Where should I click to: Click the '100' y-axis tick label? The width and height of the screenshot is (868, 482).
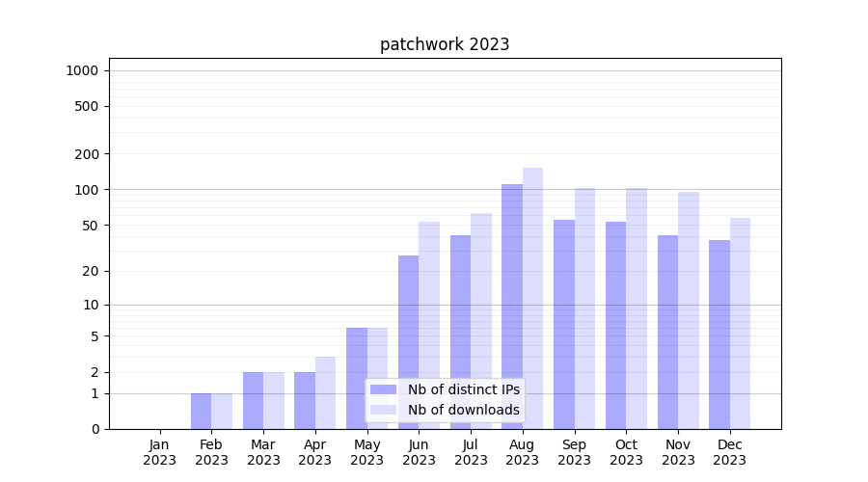[x=88, y=190]
